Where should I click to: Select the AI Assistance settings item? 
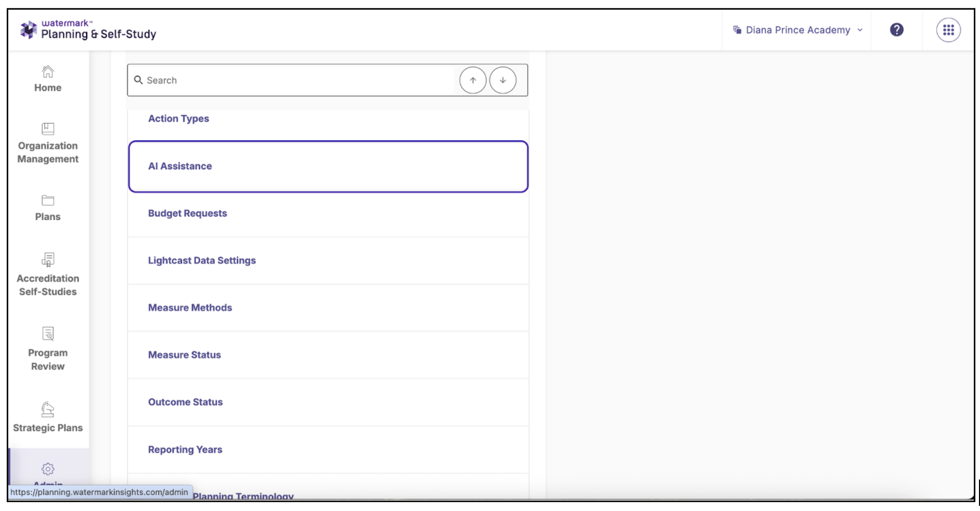328,166
